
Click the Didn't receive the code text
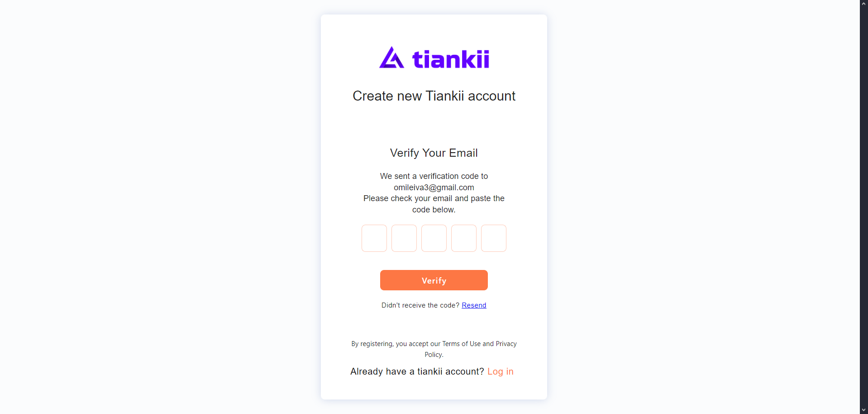pyautogui.click(x=420, y=305)
